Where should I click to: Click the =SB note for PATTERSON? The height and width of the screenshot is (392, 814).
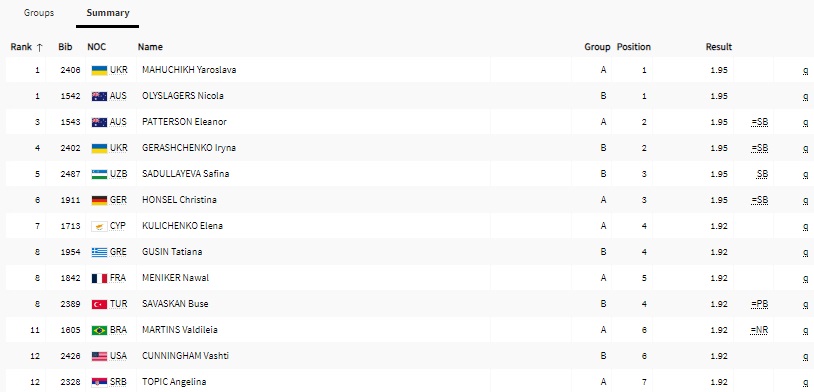[759, 122]
